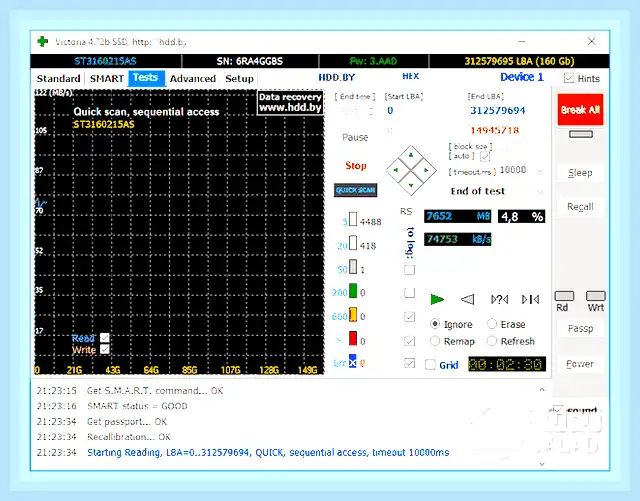
Task: Toggle the Hints checkbox
Action: pyautogui.click(x=569, y=78)
